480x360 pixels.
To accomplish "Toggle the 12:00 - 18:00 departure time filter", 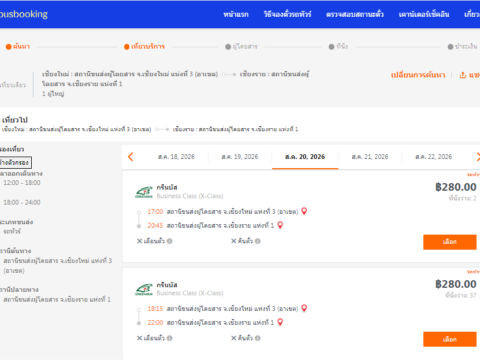I will pos(22,183).
